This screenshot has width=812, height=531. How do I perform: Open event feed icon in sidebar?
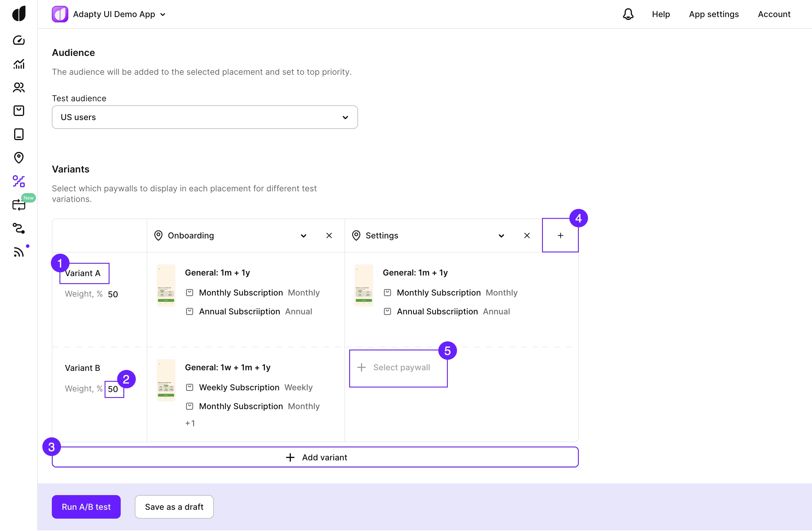[19, 252]
